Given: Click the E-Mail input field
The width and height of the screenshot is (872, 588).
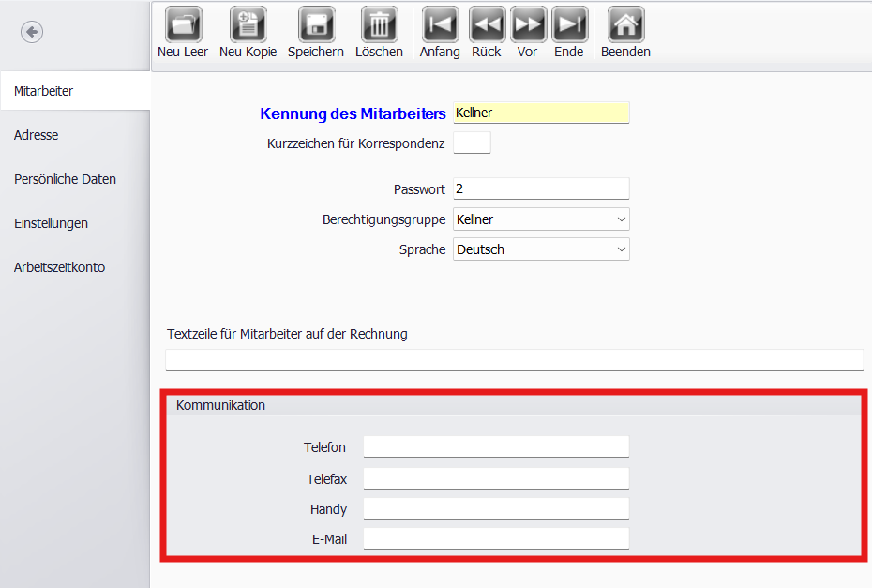Looking at the screenshot, I should coord(496,538).
